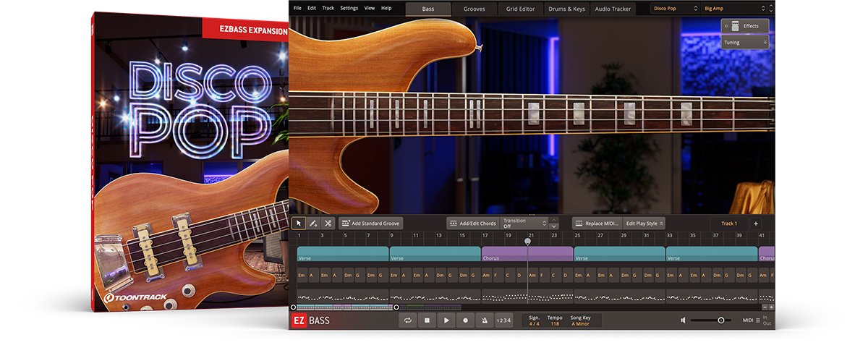Pick the scissors split tool

tap(328, 224)
